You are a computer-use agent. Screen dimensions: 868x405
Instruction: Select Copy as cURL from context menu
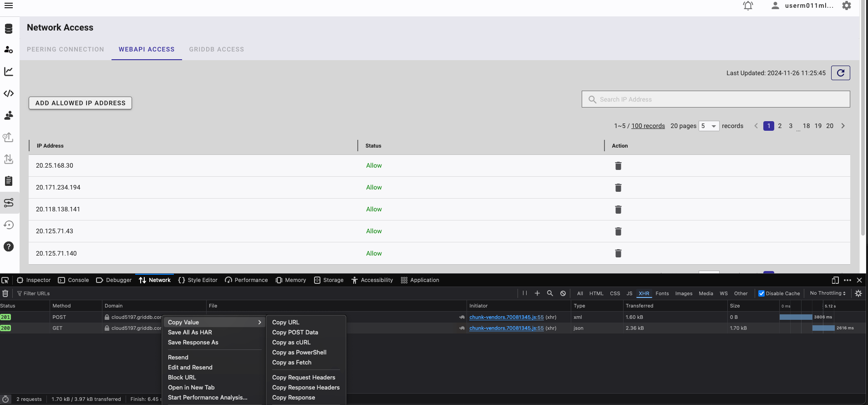(x=291, y=343)
